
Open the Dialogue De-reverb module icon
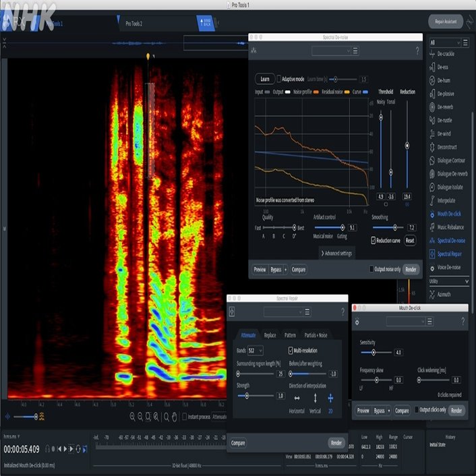[432, 174]
